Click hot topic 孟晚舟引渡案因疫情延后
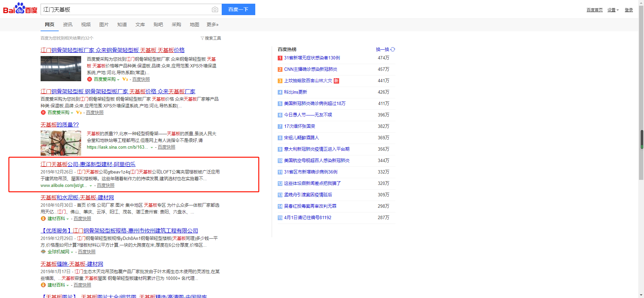This screenshot has width=644, height=298. tap(308, 195)
